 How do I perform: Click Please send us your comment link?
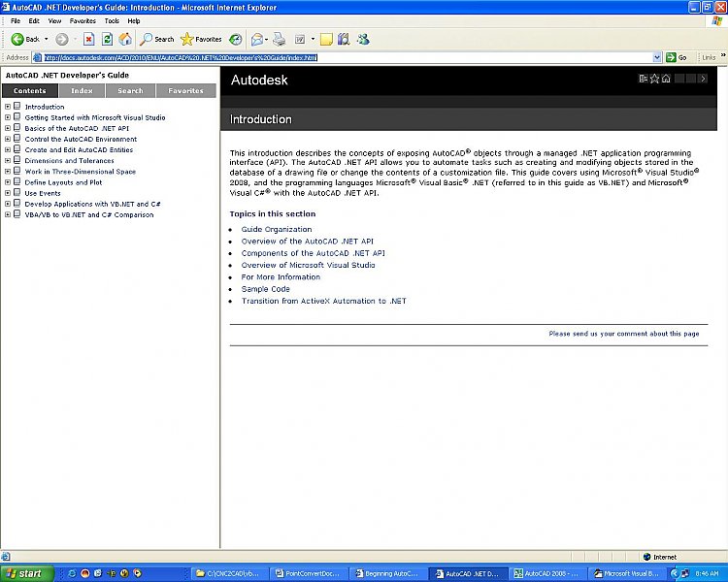[623, 334]
